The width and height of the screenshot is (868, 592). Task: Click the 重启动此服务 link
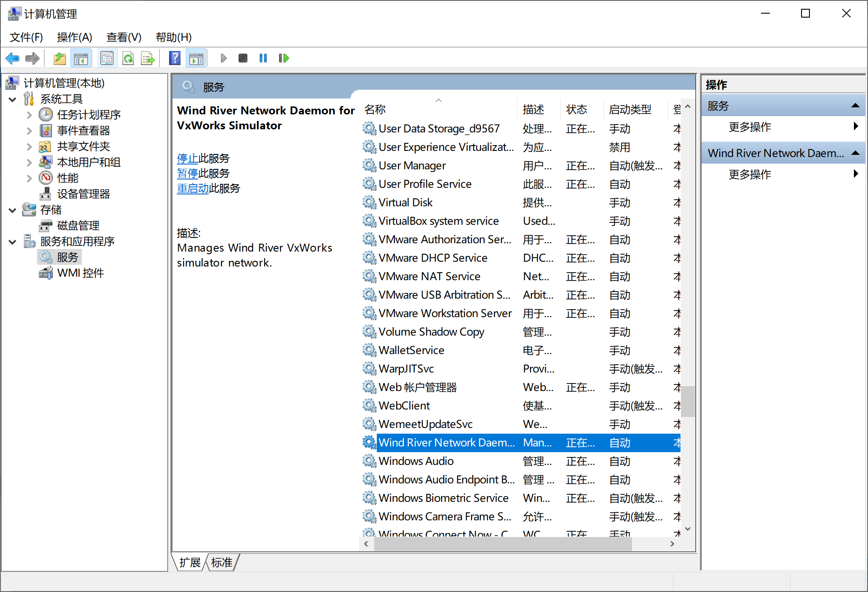point(192,188)
